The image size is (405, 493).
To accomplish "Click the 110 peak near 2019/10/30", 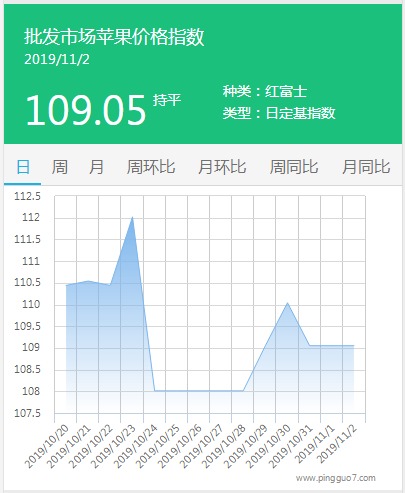I will click(287, 303).
